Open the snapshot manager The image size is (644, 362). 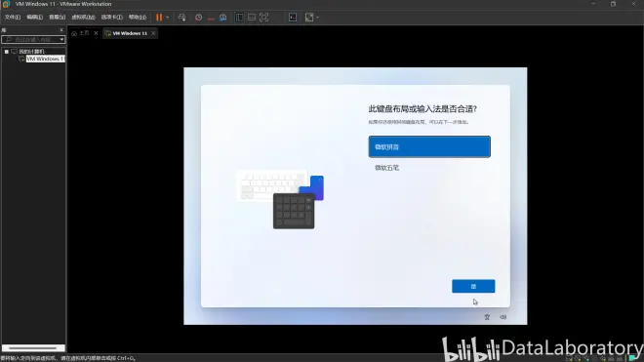(x=223, y=18)
